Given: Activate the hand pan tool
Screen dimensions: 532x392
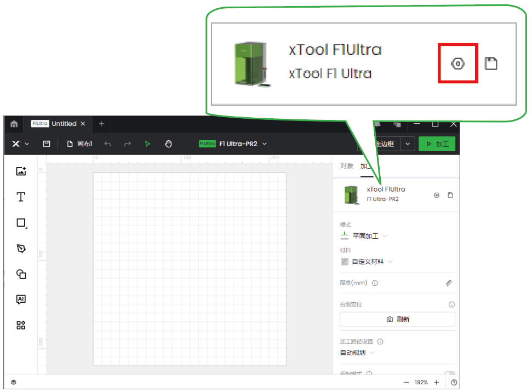Looking at the screenshot, I should (x=168, y=144).
